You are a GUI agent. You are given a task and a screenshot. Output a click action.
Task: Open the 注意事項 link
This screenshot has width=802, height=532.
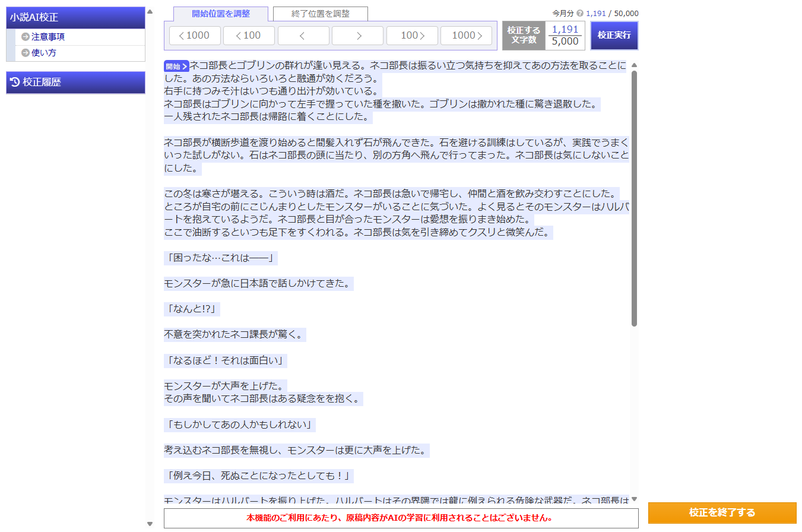(x=48, y=37)
